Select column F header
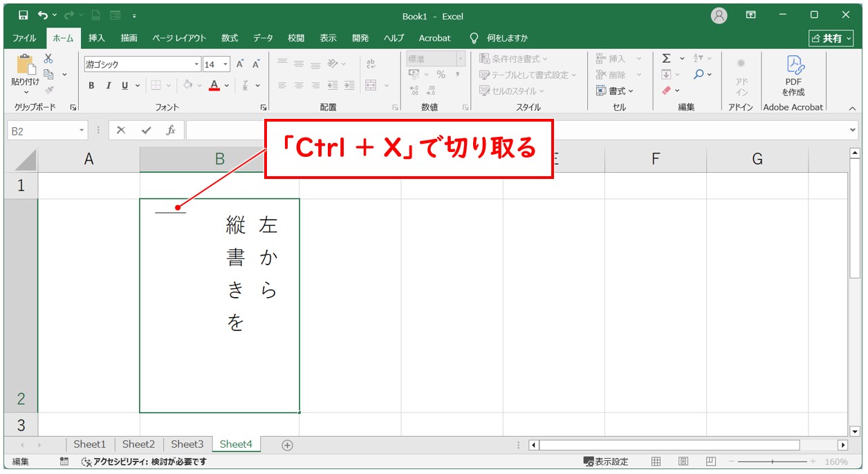This screenshot has width=868, height=474. coord(656,160)
